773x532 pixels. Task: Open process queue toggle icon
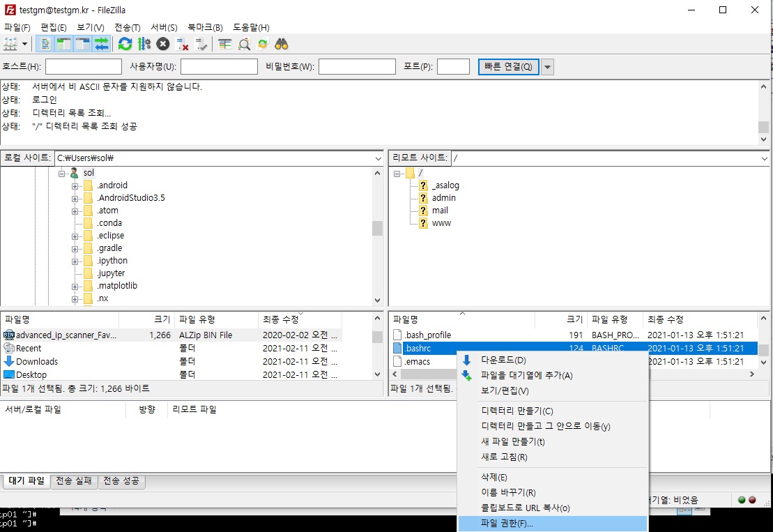coord(144,44)
